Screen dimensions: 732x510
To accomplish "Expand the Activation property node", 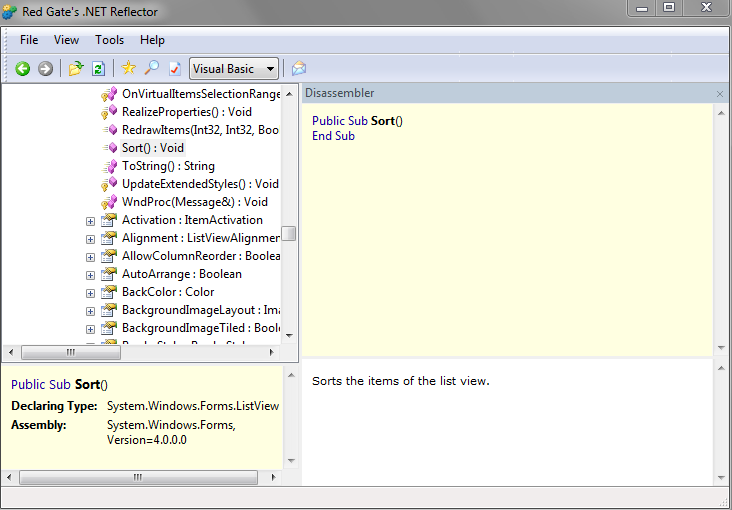I will 91,221.
